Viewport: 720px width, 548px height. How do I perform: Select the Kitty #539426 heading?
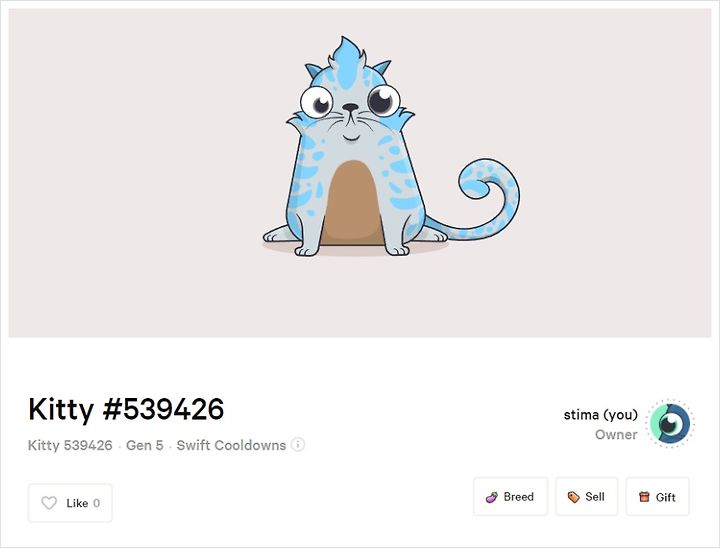[x=126, y=409]
